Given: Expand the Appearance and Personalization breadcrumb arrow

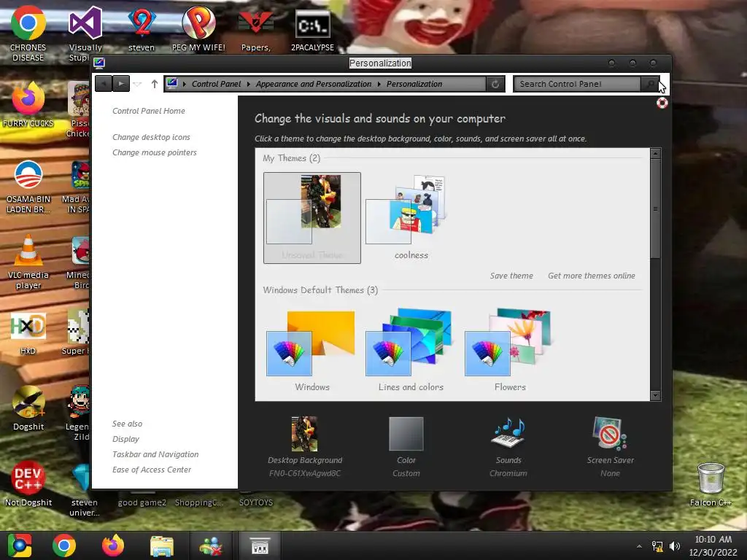Looking at the screenshot, I should (379, 85).
